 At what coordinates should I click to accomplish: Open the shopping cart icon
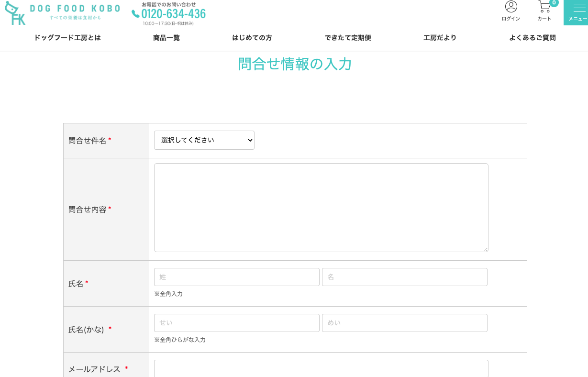pos(544,7)
